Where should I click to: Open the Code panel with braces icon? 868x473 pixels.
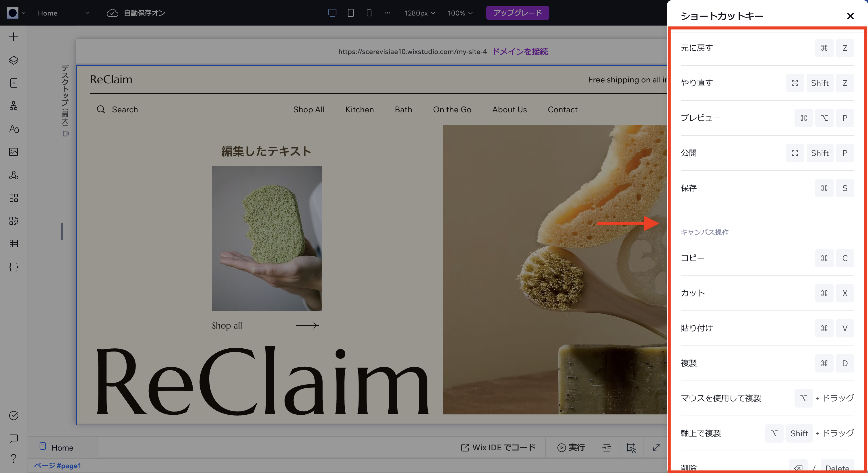tap(13, 267)
